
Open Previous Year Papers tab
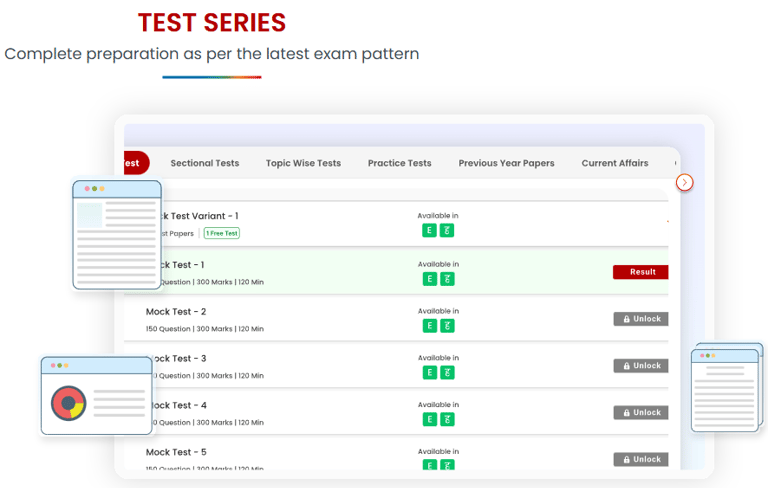(506, 163)
